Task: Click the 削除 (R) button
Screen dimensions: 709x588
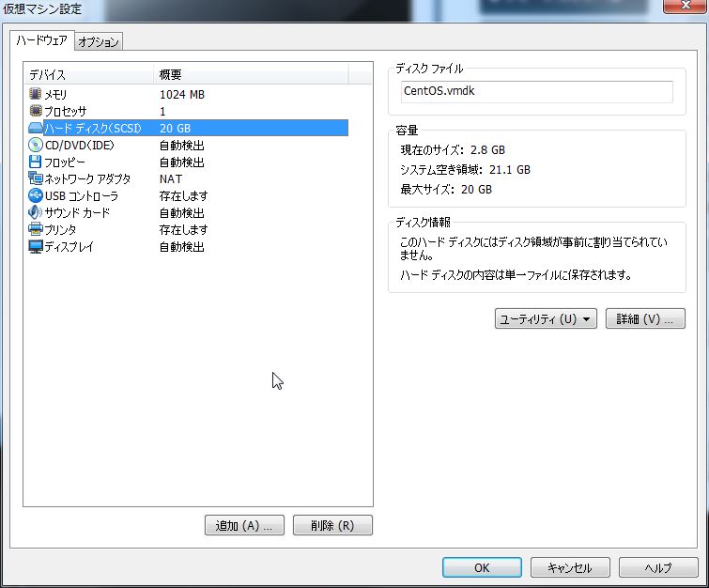Action: [332, 526]
